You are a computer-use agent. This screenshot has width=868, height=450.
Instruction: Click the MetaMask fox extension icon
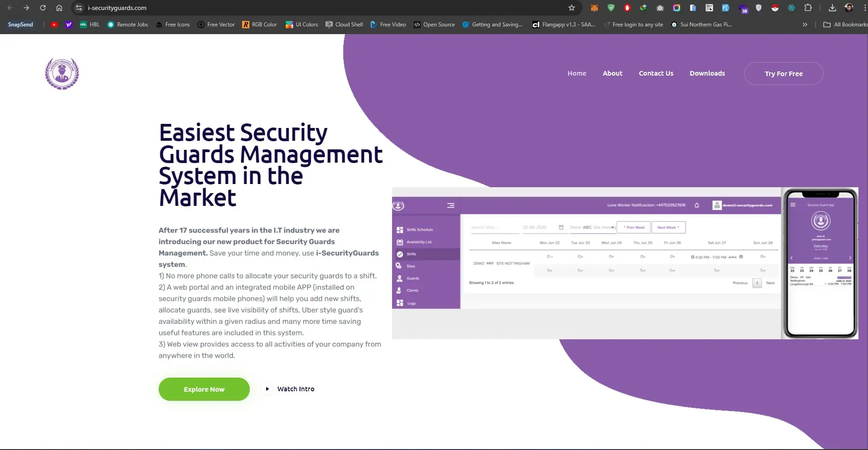click(594, 8)
